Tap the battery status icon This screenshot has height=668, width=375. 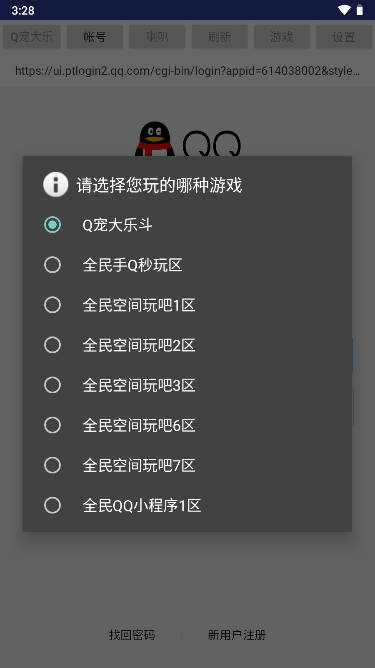(x=360, y=10)
